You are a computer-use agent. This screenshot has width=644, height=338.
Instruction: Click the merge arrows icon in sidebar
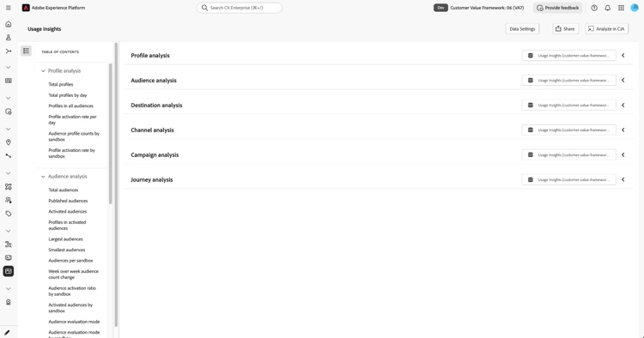[x=9, y=51]
